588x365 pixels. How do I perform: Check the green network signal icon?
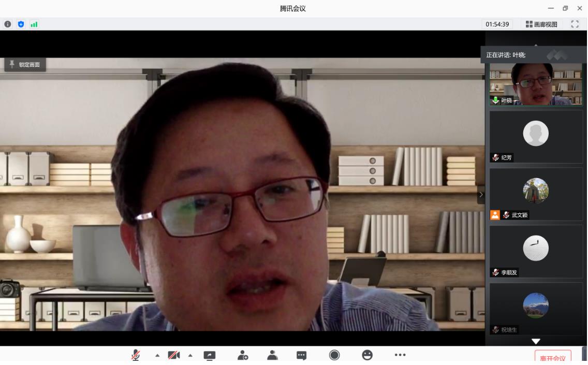click(x=34, y=24)
